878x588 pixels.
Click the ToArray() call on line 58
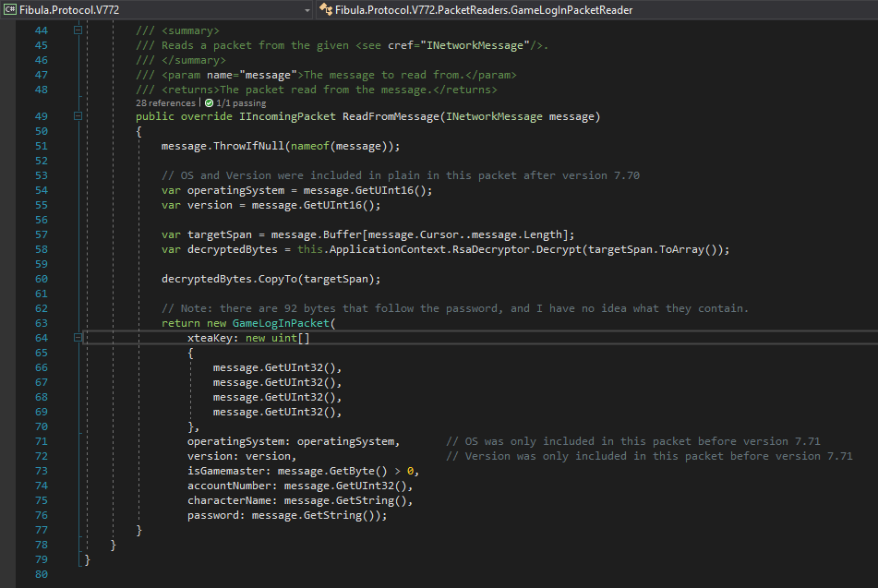pyautogui.click(x=688, y=249)
